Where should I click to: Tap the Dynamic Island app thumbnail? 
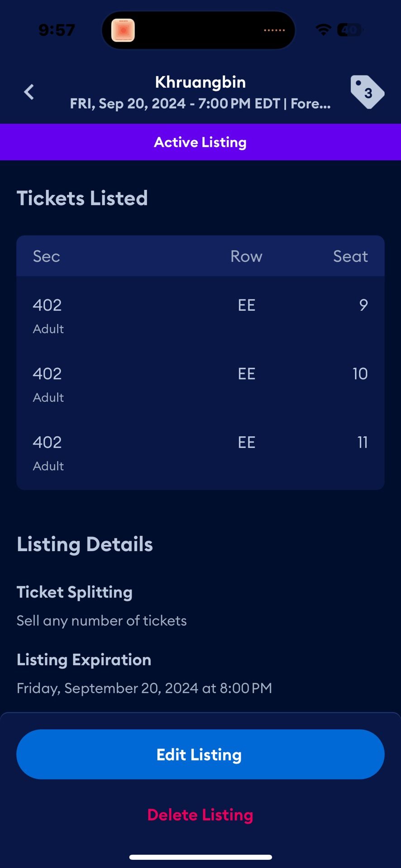(123, 30)
